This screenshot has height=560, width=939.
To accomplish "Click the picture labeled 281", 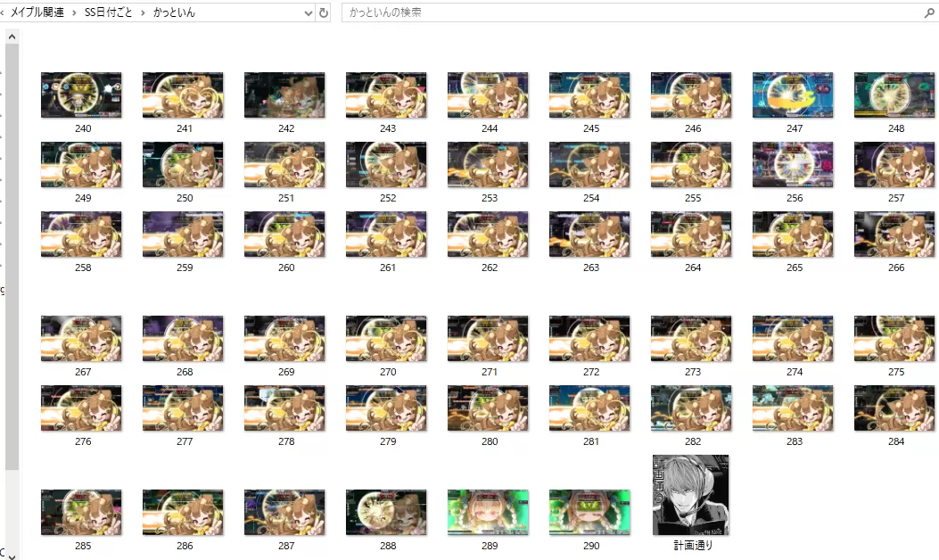I will [589, 408].
